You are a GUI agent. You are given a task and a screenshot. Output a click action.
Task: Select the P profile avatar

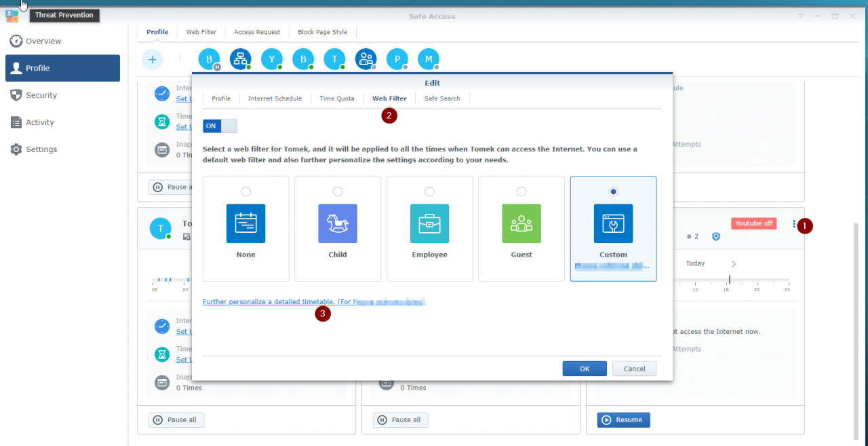pos(397,60)
